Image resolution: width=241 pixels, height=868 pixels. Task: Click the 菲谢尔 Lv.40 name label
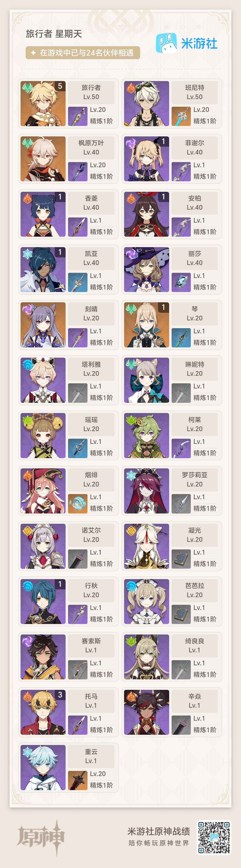click(195, 148)
